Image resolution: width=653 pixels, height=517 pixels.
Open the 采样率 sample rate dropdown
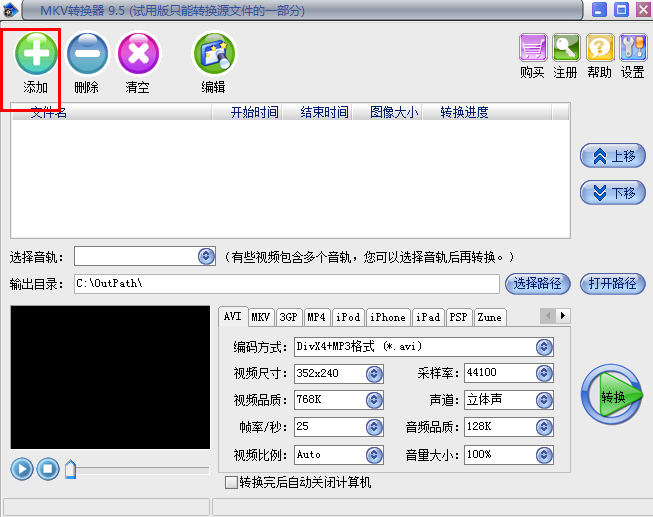544,373
